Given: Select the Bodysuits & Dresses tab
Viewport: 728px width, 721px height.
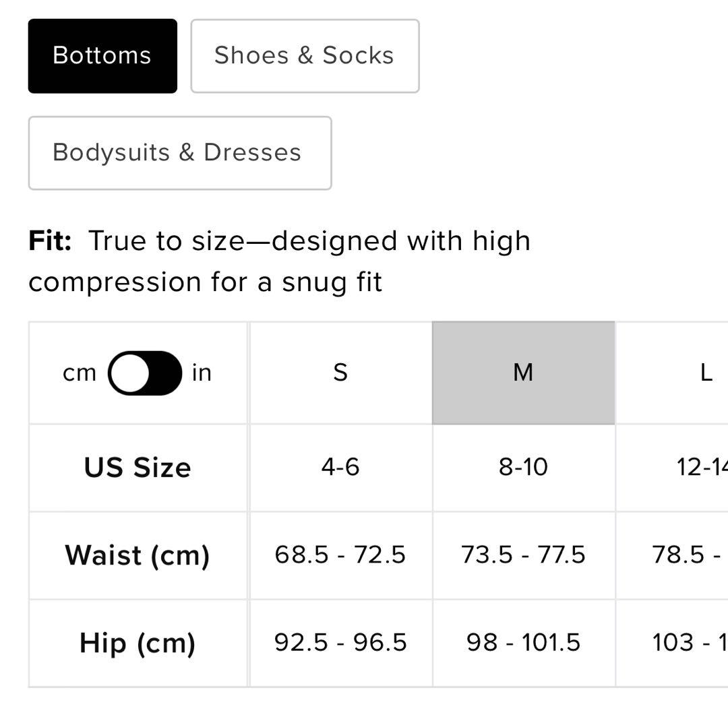Looking at the screenshot, I should click(179, 152).
